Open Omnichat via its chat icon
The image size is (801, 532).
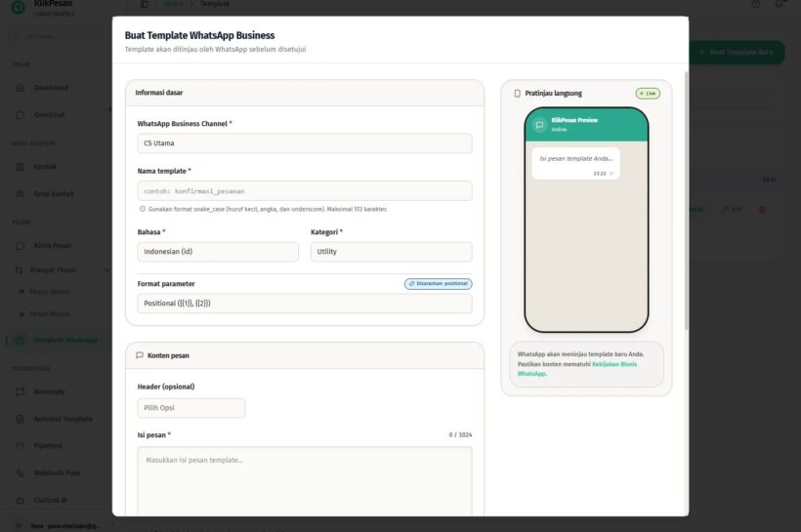tap(21, 115)
